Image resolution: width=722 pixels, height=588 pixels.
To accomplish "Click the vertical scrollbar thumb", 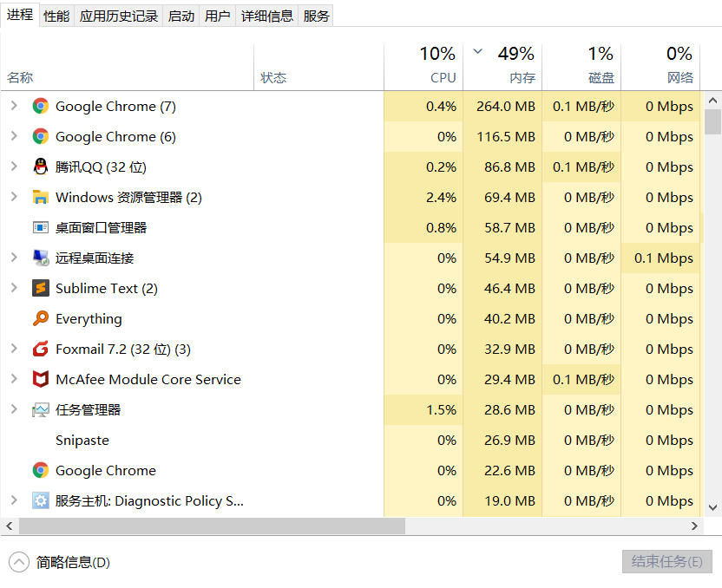I will coord(712,121).
